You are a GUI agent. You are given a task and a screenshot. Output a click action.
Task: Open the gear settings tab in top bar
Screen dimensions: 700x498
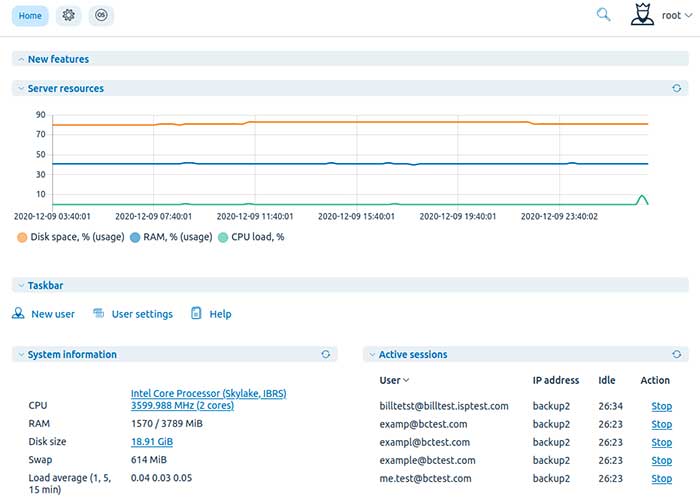(x=69, y=16)
